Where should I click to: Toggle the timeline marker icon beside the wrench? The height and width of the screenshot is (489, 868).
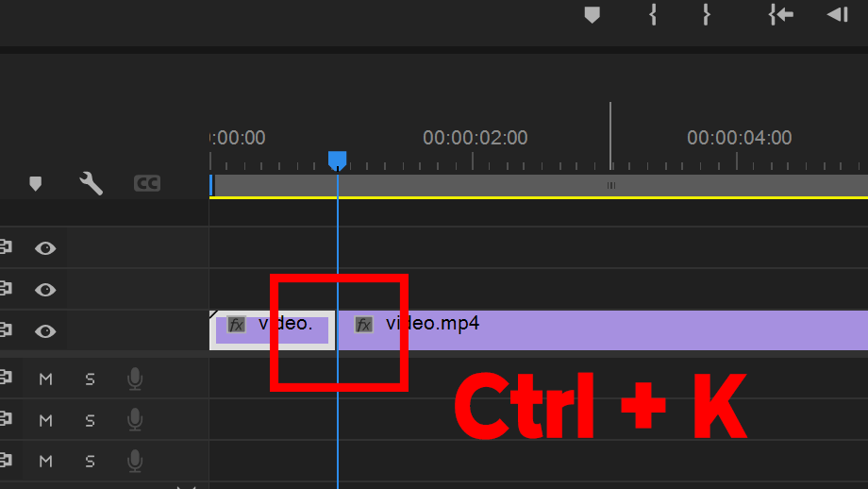coord(36,183)
